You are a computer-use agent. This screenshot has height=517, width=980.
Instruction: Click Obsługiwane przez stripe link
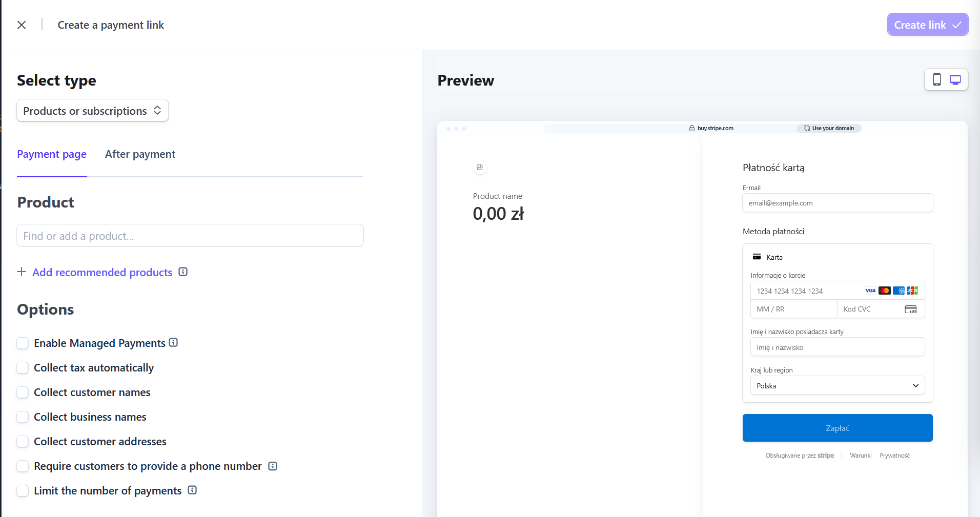point(800,456)
